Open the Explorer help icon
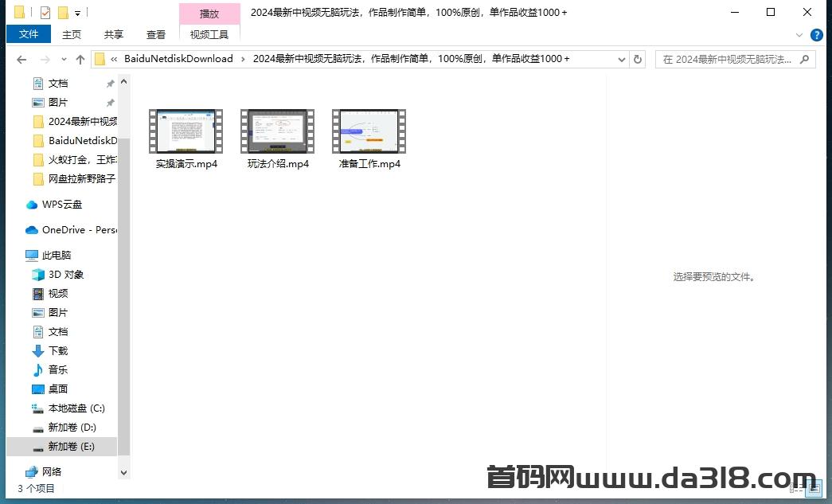Viewport: 832px width, 504px height. (x=817, y=35)
